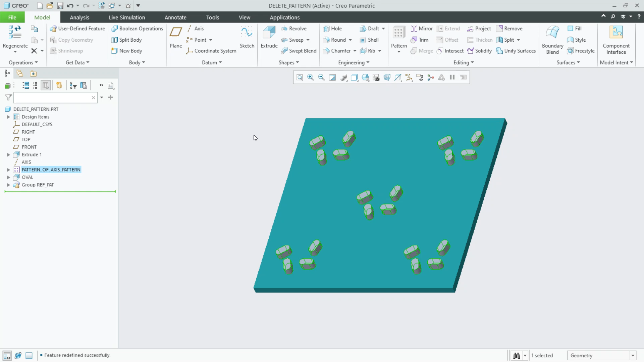
Task: Select the OVAL feature in model tree
Action: 28,177
